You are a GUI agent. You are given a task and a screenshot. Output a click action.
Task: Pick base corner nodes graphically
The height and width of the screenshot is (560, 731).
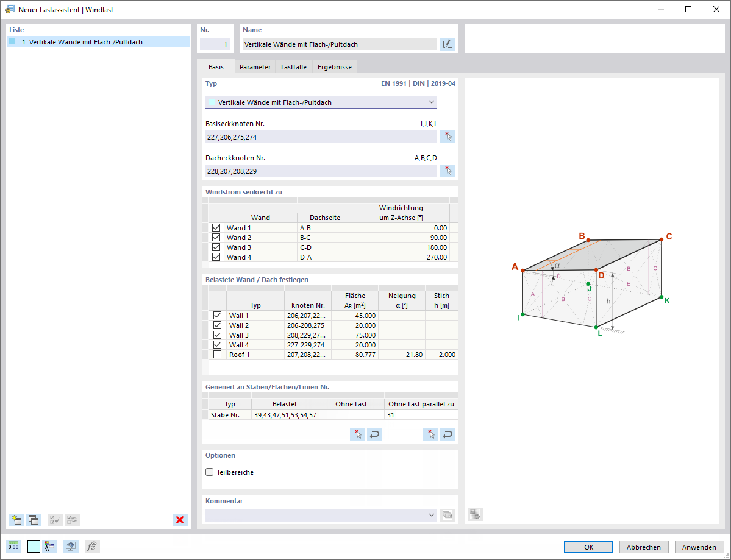coord(448,136)
